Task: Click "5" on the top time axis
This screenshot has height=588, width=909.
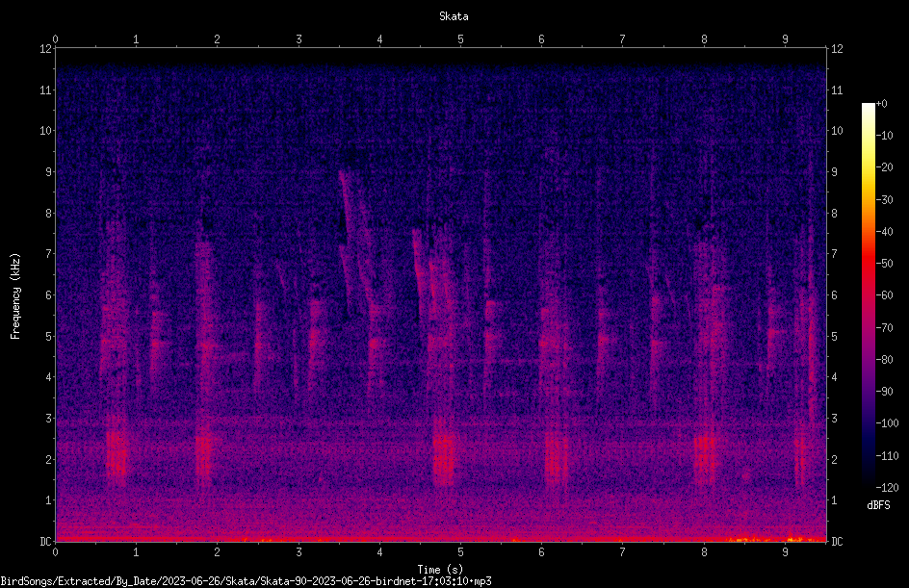Action: pyautogui.click(x=460, y=39)
